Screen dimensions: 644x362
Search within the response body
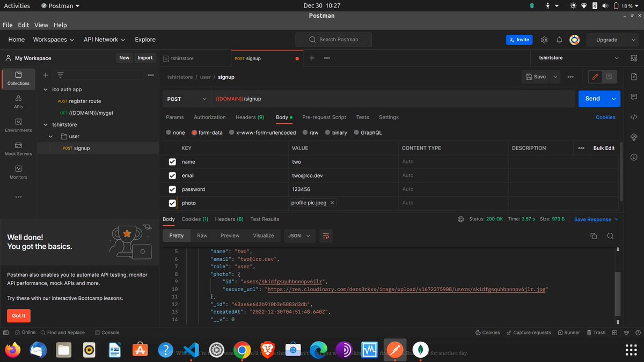pyautogui.click(x=610, y=236)
